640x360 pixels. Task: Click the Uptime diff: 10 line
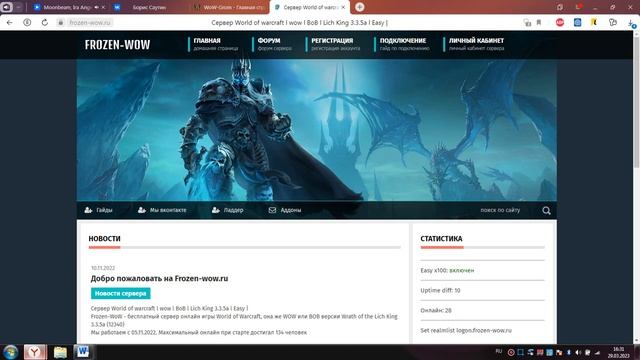(440, 290)
